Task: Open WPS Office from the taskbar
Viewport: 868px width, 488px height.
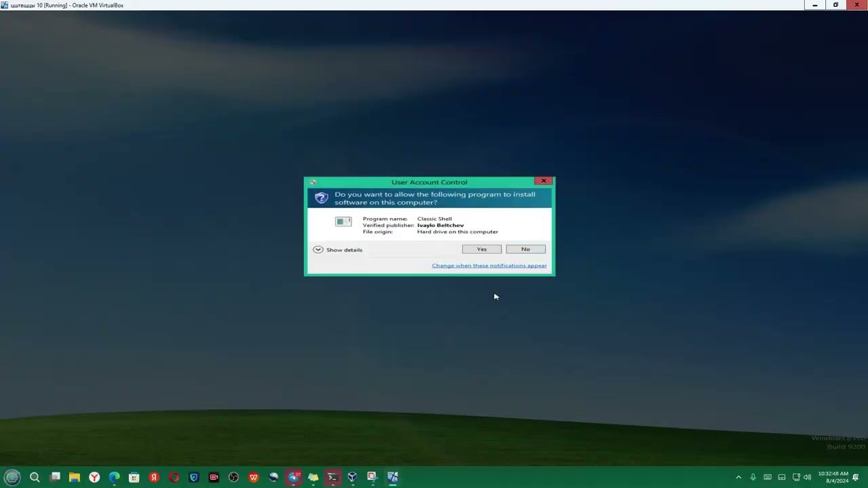Action: pyautogui.click(x=254, y=477)
